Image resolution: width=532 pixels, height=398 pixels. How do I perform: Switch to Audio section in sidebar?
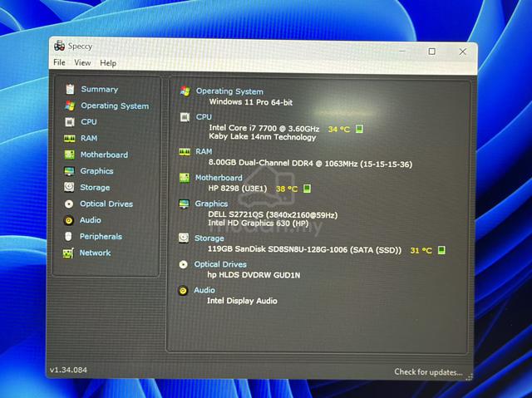click(x=91, y=220)
